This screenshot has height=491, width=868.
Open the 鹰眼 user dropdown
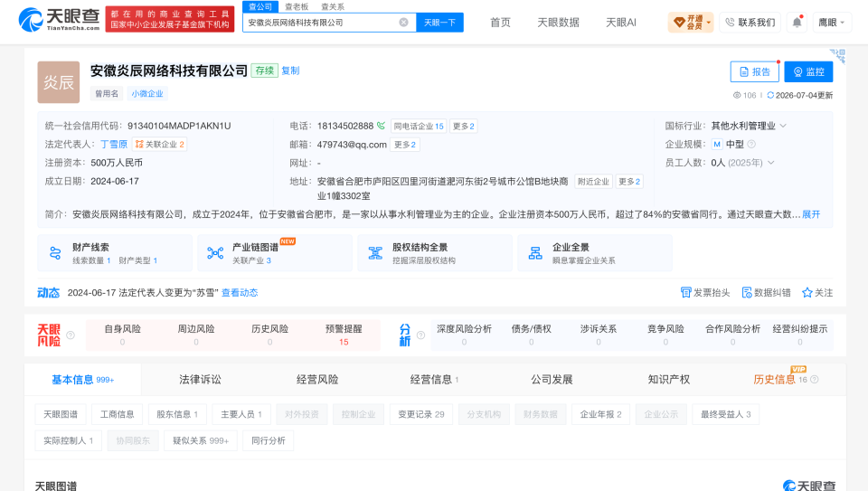[x=832, y=22]
